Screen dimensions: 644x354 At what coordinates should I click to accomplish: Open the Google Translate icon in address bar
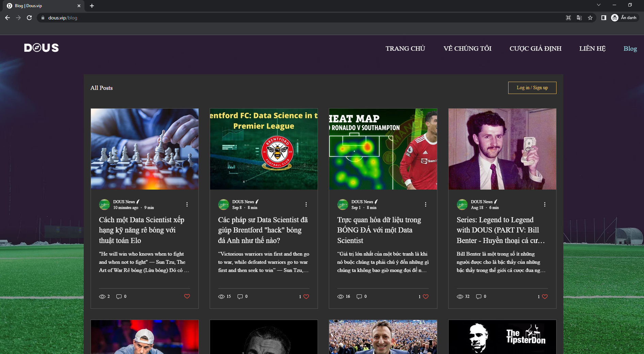pos(579,18)
